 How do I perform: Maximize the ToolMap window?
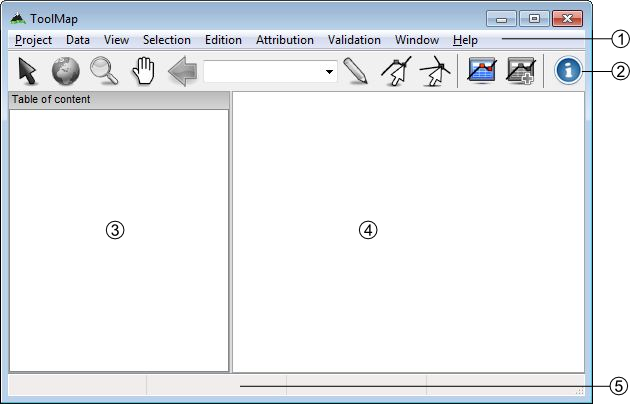coord(534,19)
